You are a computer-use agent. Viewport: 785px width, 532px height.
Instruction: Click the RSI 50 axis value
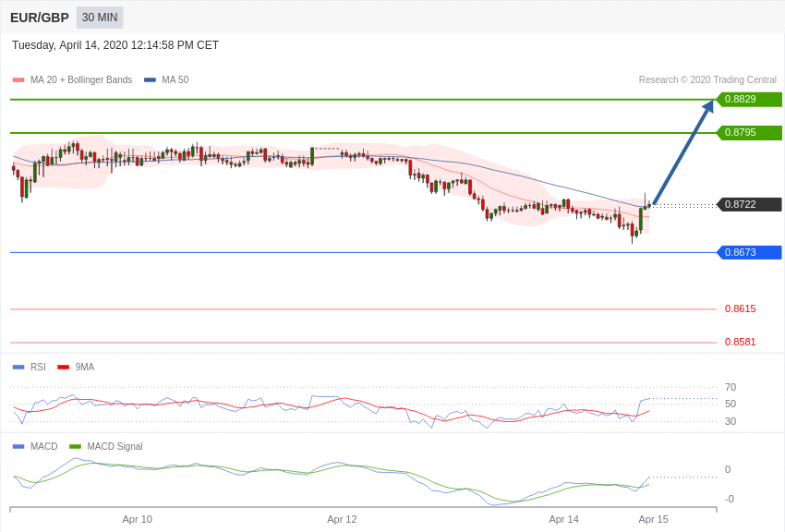click(731, 404)
